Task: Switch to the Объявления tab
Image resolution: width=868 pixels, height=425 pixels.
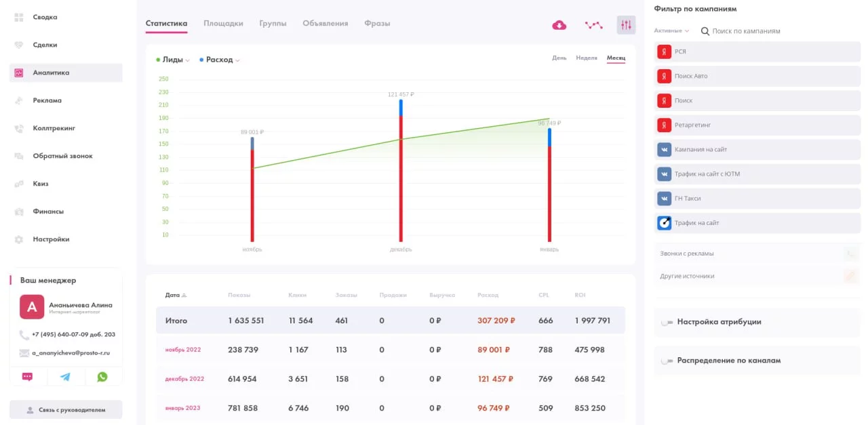Action: (x=325, y=24)
